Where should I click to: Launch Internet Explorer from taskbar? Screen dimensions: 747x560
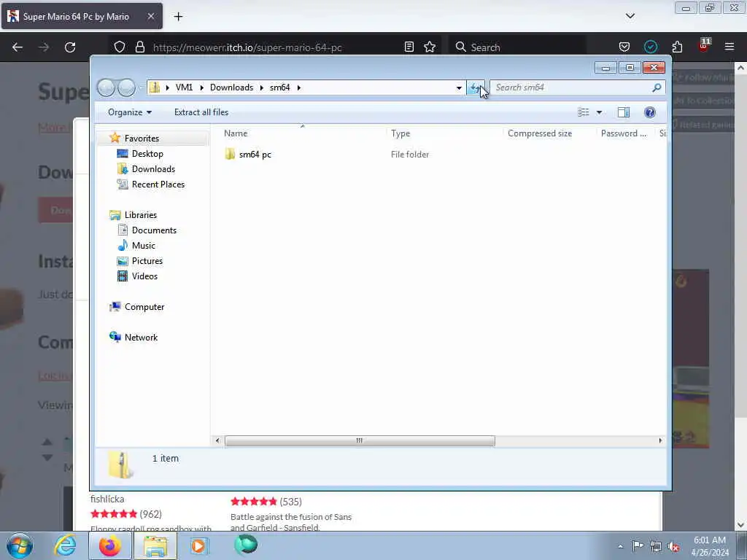click(x=65, y=545)
